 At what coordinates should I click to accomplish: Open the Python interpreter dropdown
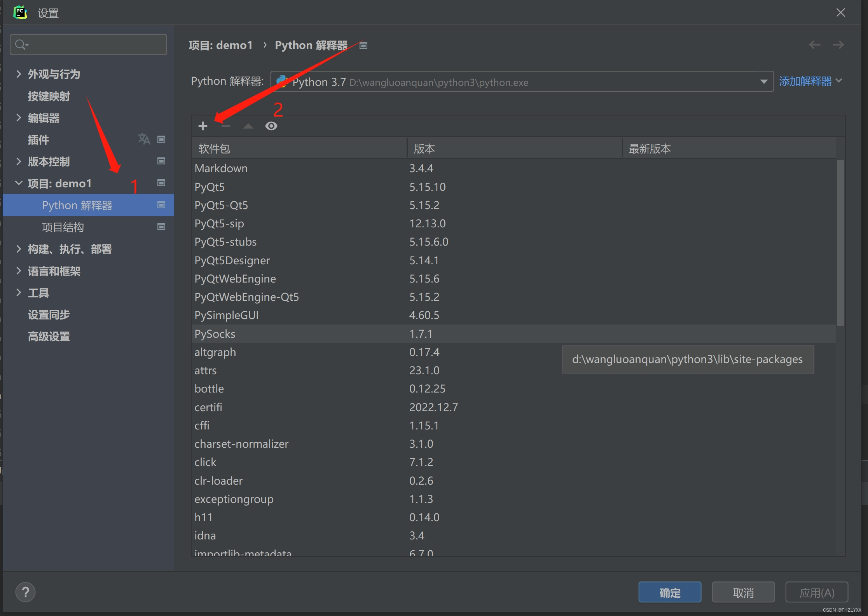click(522, 82)
